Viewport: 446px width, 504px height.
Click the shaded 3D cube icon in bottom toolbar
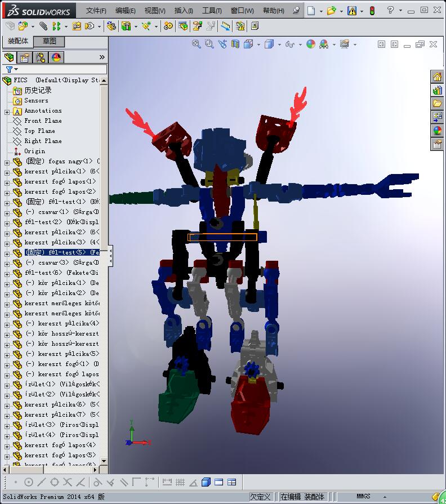click(206, 482)
